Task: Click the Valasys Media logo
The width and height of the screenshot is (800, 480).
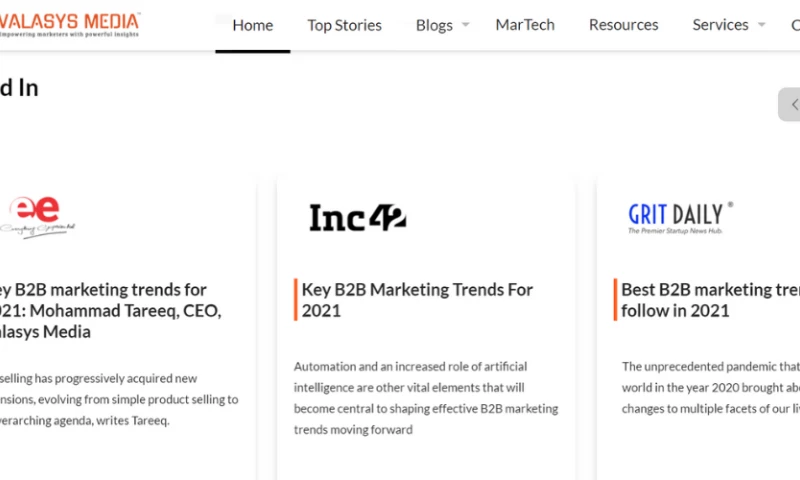Action: [70, 24]
